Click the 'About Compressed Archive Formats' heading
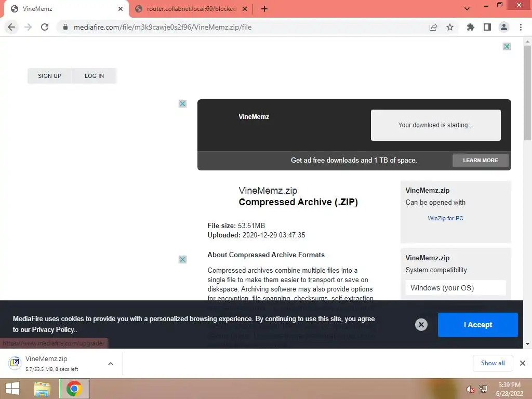This screenshot has height=399, width=532. pos(266,255)
